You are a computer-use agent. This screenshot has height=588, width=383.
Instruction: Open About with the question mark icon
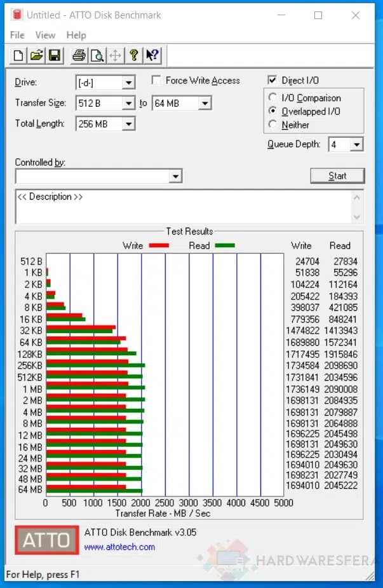coord(134,55)
